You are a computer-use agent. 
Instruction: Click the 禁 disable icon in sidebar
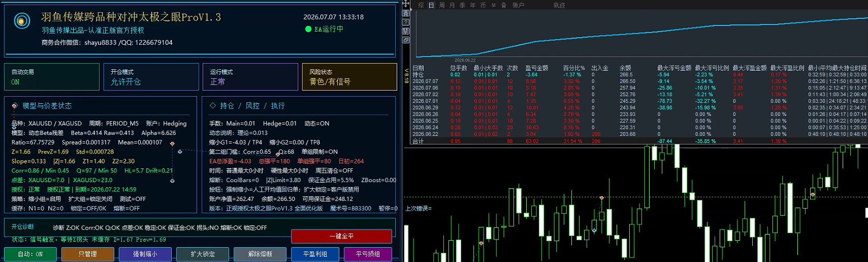tap(406, 31)
